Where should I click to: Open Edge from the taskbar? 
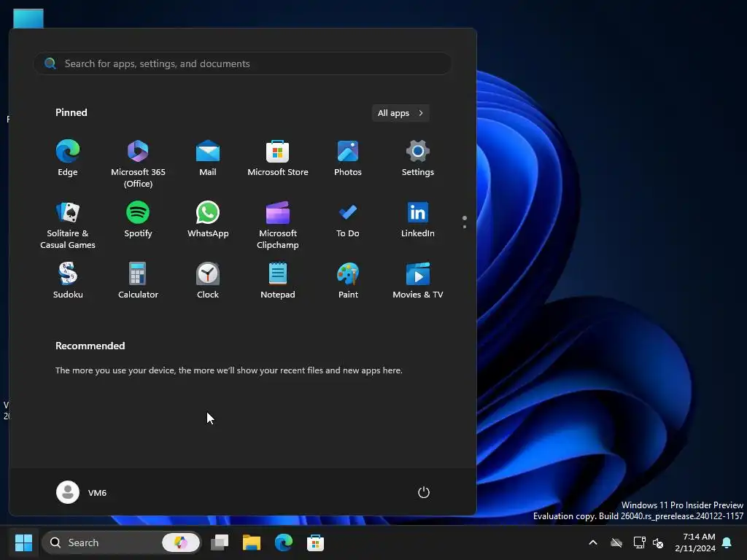[x=284, y=542]
